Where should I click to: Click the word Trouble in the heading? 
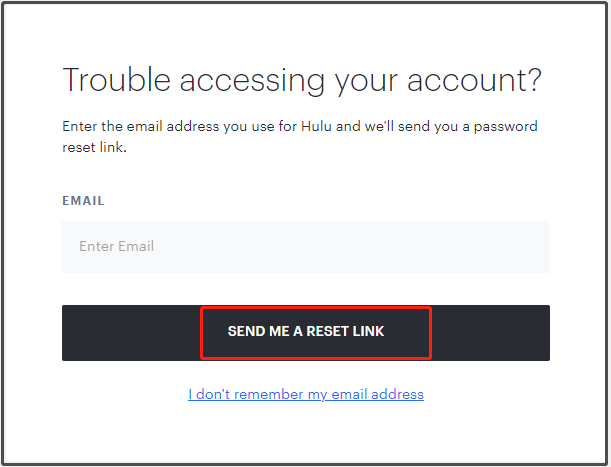(117, 80)
